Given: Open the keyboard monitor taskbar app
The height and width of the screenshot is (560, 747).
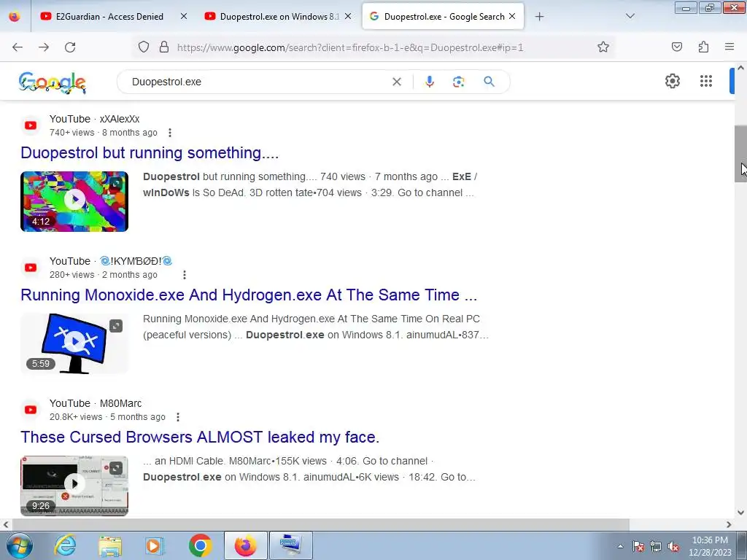Looking at the screenshot, I should [x=291, y=545].
